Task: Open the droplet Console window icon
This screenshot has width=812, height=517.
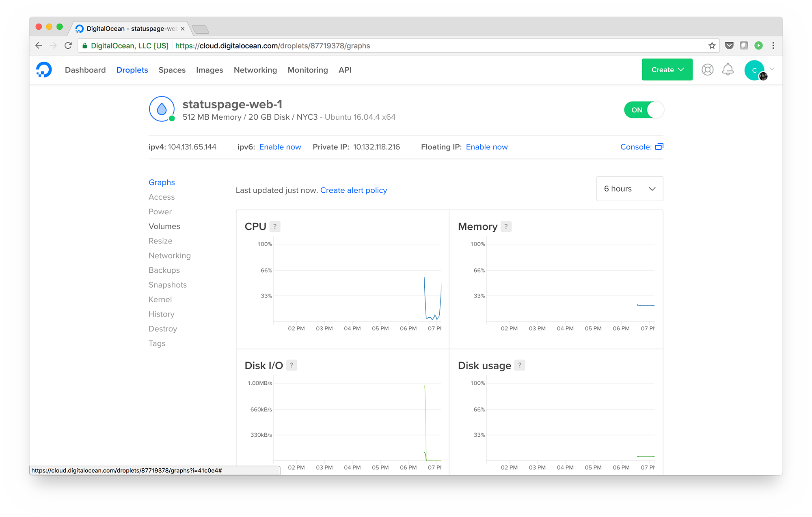Action: pos(659,147)
